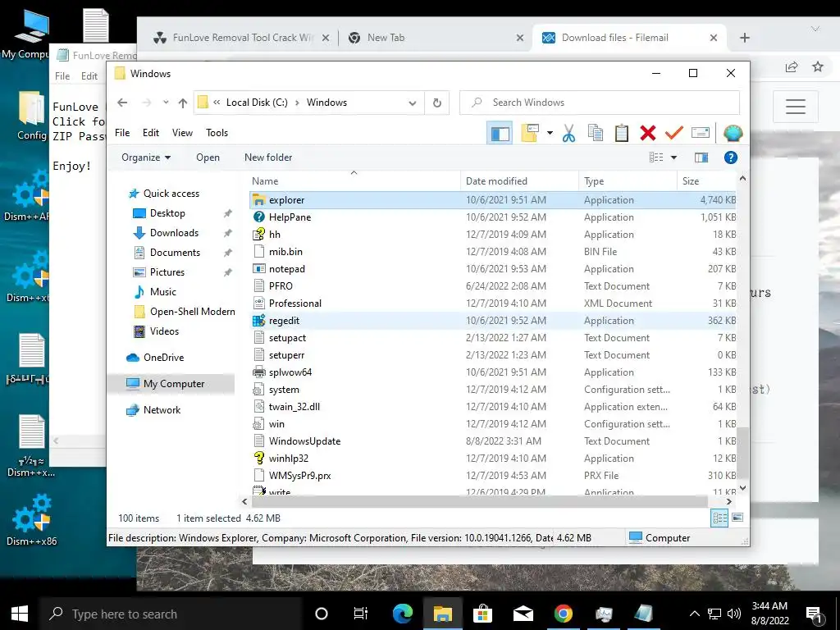Click the Refresh button by address bar
Image resolution: width=840 pixels, height=630 pixels.
[x=437, y=103]
